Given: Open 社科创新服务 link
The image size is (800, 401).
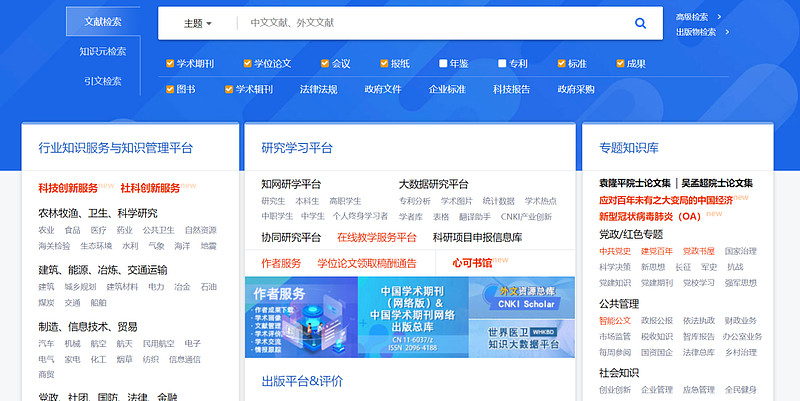Looking at the screenshot, I should tap(150, 188).
